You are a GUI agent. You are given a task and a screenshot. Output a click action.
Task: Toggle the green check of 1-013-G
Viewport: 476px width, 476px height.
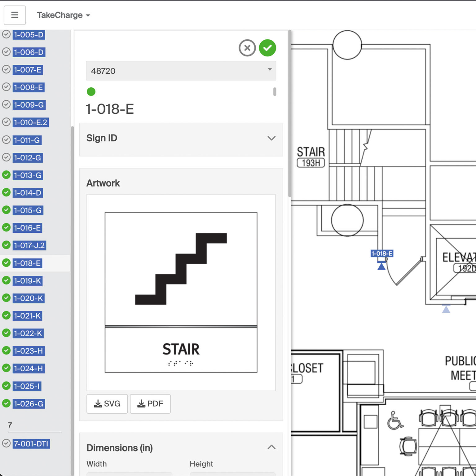pyautogui.click(x=6, y=175)
